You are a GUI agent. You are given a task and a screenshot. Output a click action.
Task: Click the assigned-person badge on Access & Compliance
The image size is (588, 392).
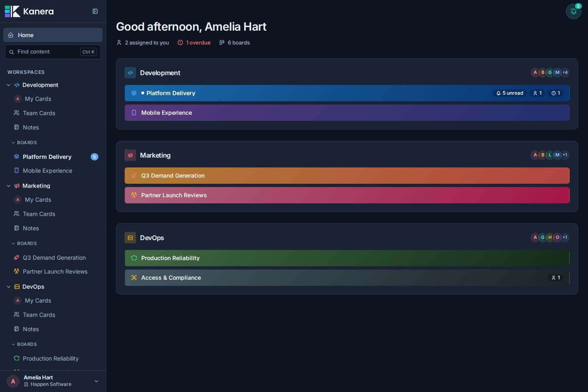pos(556,278)
